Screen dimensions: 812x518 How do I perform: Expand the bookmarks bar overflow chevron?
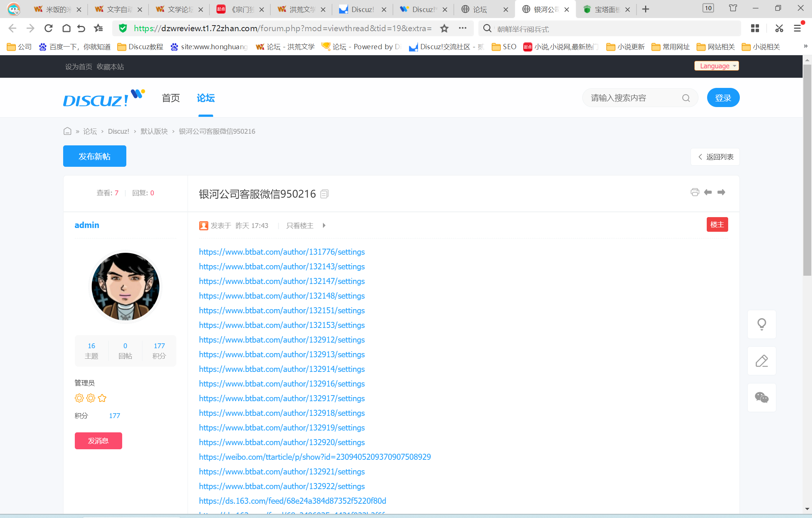point(805,46)
